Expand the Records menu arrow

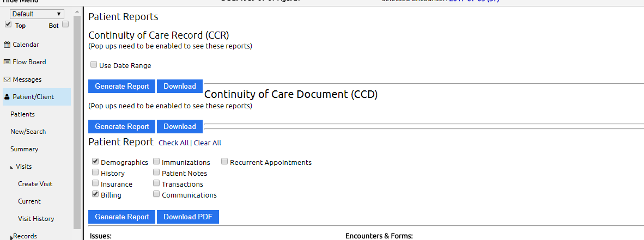click(x=12, y=237)
